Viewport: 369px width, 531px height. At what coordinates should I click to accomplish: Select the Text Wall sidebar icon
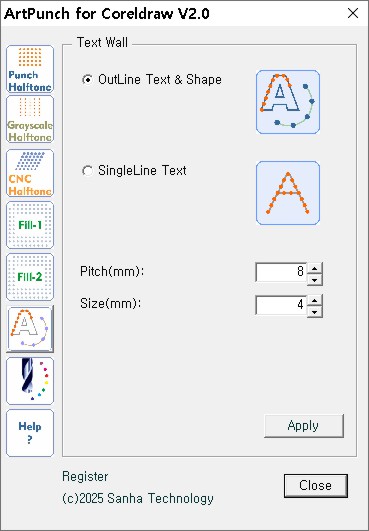coord(30,329)
